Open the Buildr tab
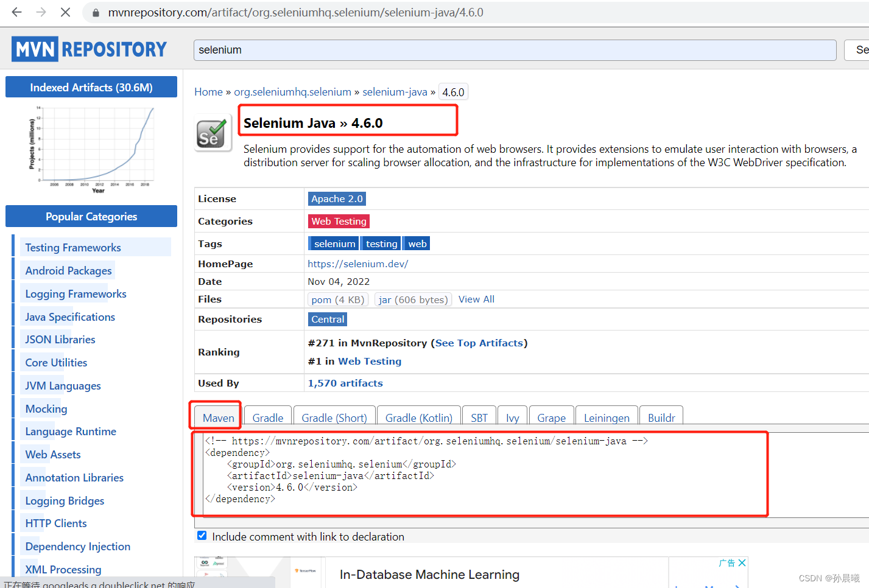Image resolution: width=869 pixels, height=588 pixels. (661, 418)
